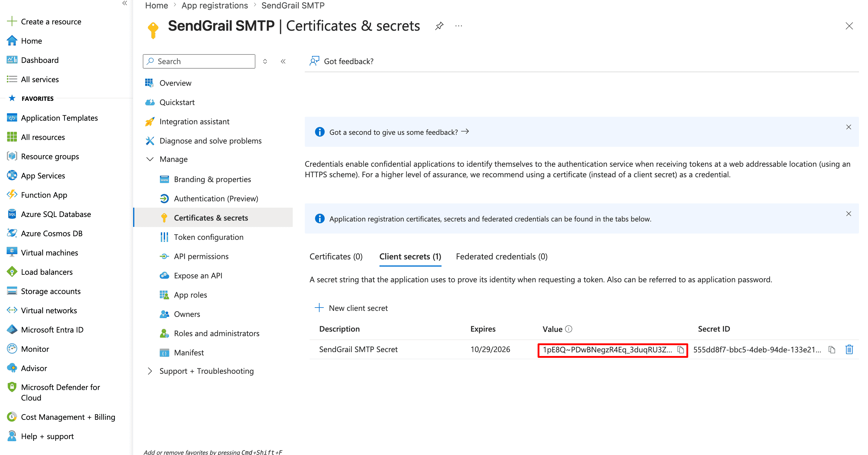Focus the resource menu Search box
Viewport: 868px width, 455px height.
pyautogui.click(x=199, y=61)
